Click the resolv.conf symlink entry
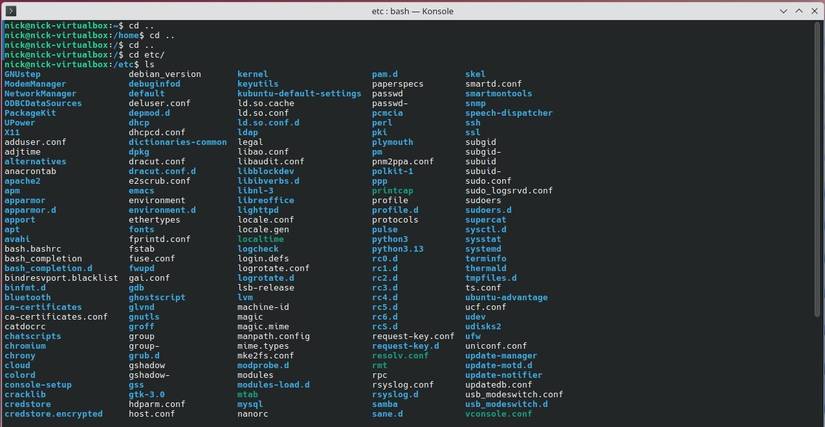825x427 pixels. click(x=400, y=355)
